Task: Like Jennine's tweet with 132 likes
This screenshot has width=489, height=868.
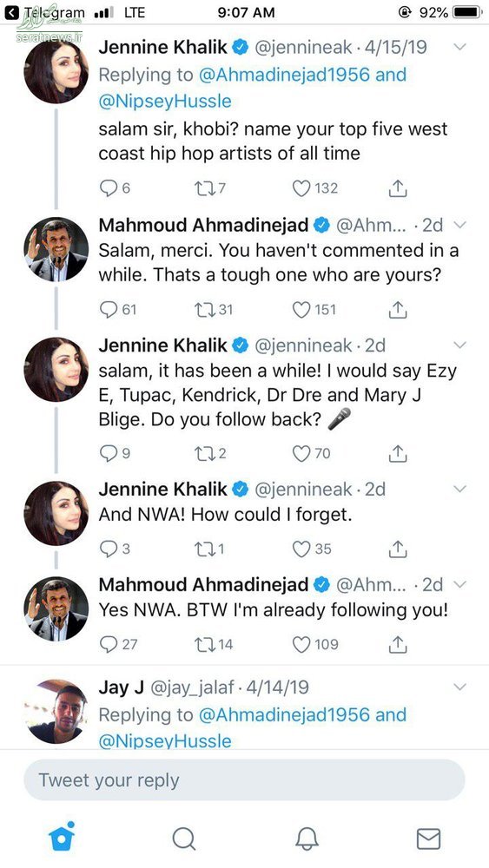Action: point(301,188)
